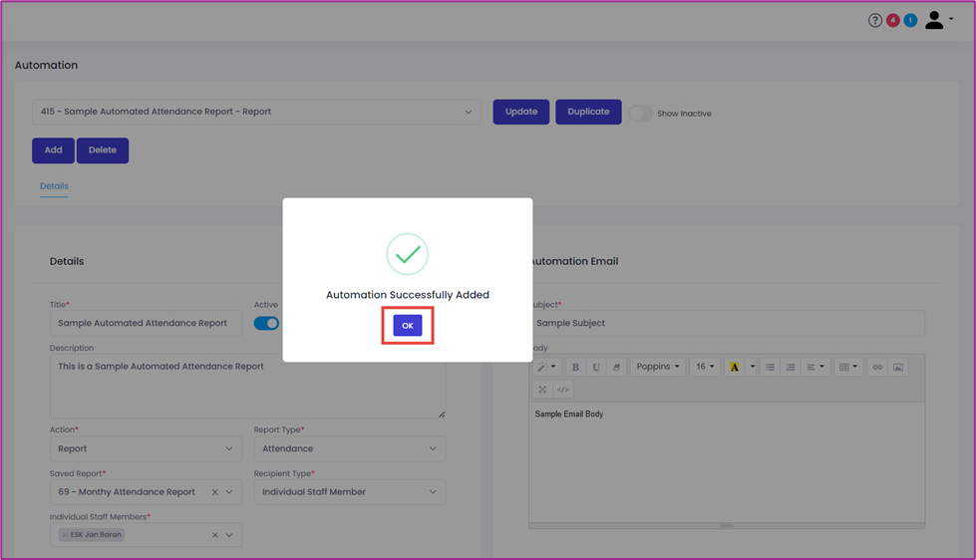Click the email Subject field
Screen dimensions: 976x560
click(727, 324)
